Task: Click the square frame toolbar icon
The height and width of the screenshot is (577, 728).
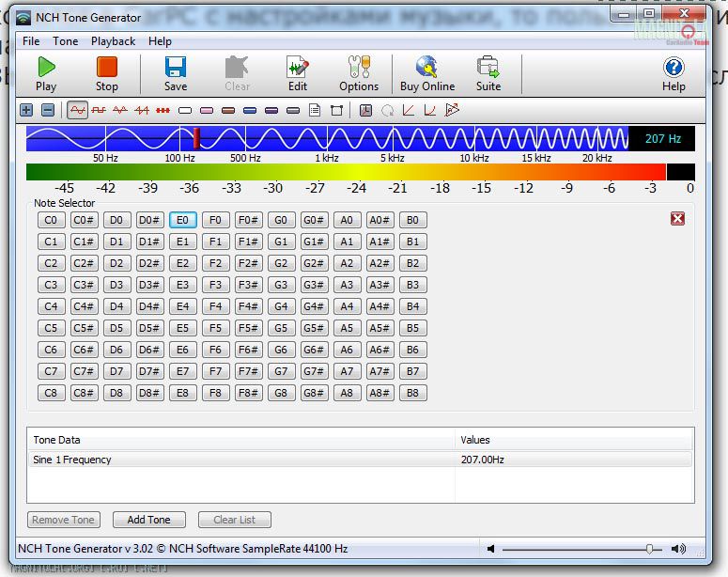Action: [336, 111]
